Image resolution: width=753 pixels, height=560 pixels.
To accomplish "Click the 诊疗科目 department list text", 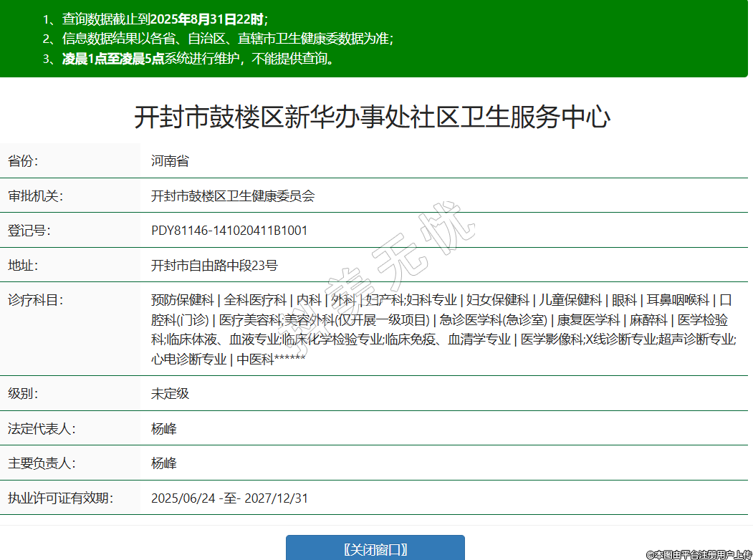I will coord(443,329).
